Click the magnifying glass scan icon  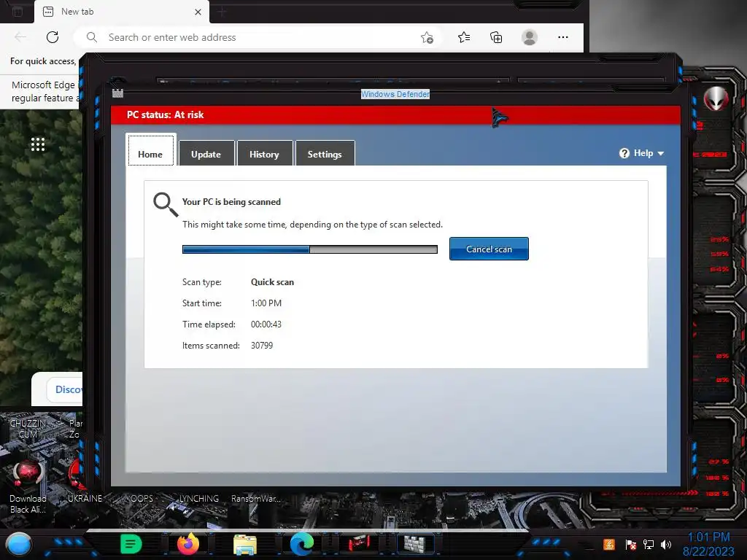tap(166, 205)
